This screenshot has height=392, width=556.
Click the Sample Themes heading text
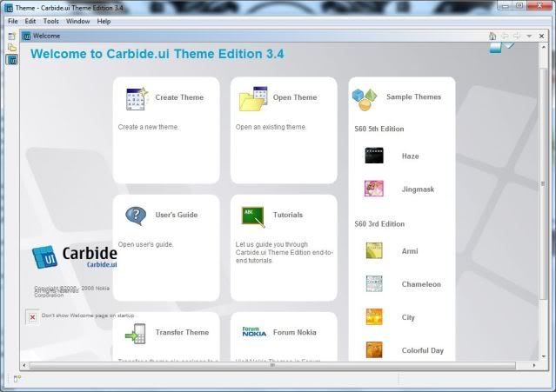click(414, 97)
